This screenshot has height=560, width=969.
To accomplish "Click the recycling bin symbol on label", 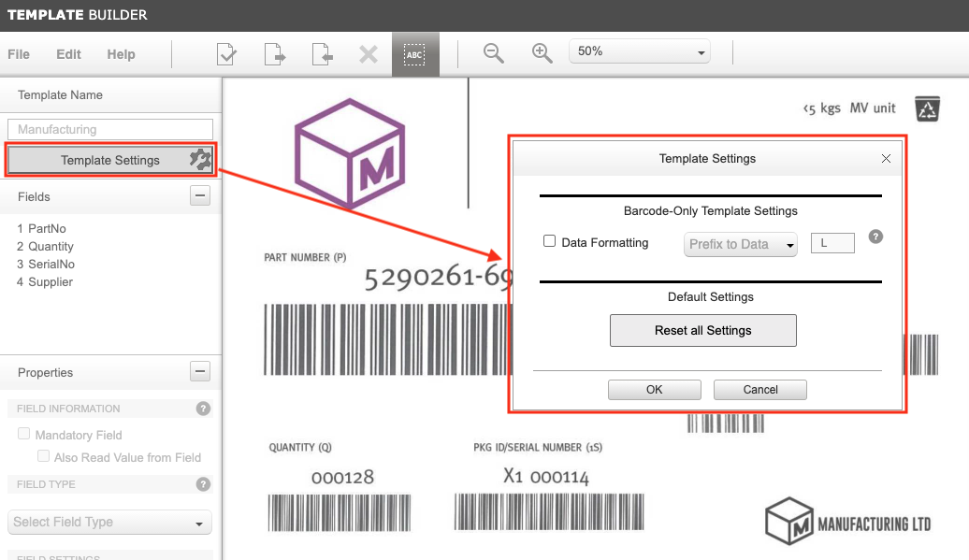I will 927,109.
